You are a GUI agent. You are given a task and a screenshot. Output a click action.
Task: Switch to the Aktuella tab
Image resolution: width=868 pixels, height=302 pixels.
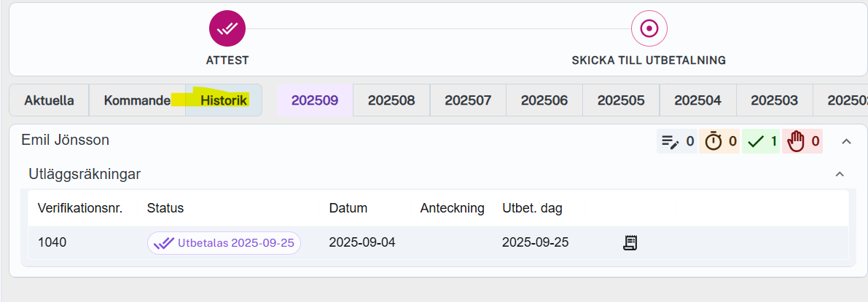pos(49,100)
